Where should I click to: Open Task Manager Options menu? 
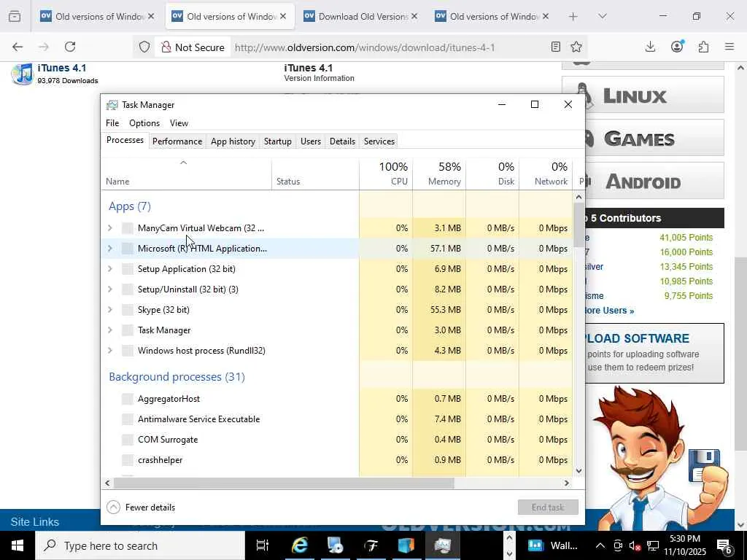point(144,122)
